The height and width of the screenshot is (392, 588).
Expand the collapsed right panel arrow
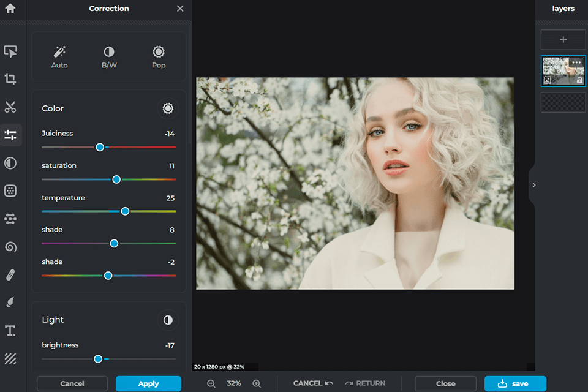533,185
